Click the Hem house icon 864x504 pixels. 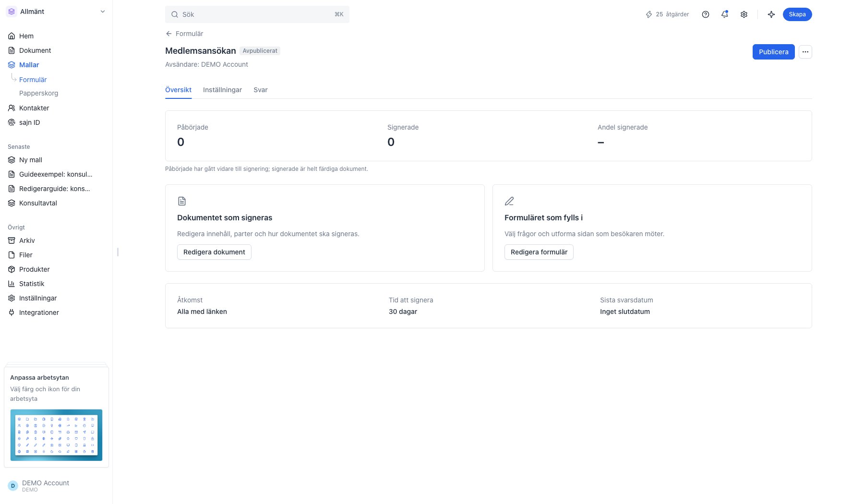point(12,36)
